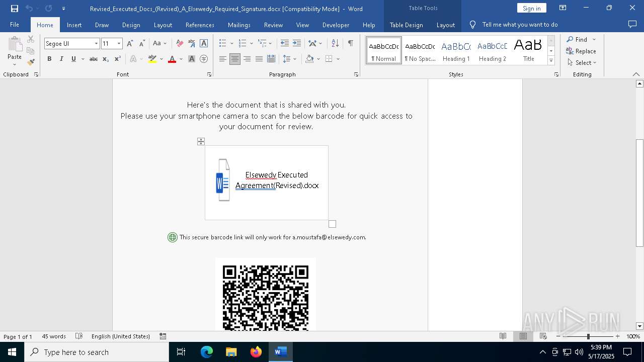The height and width of the screenshot is (362, 644).
Task: Switch to the Mailings tab
Action: click(239, 25)
